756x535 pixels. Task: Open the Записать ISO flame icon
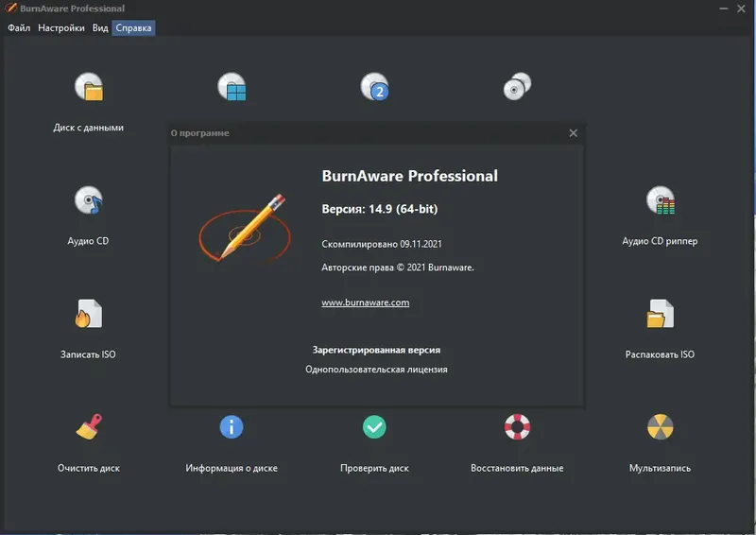point(89,314)
